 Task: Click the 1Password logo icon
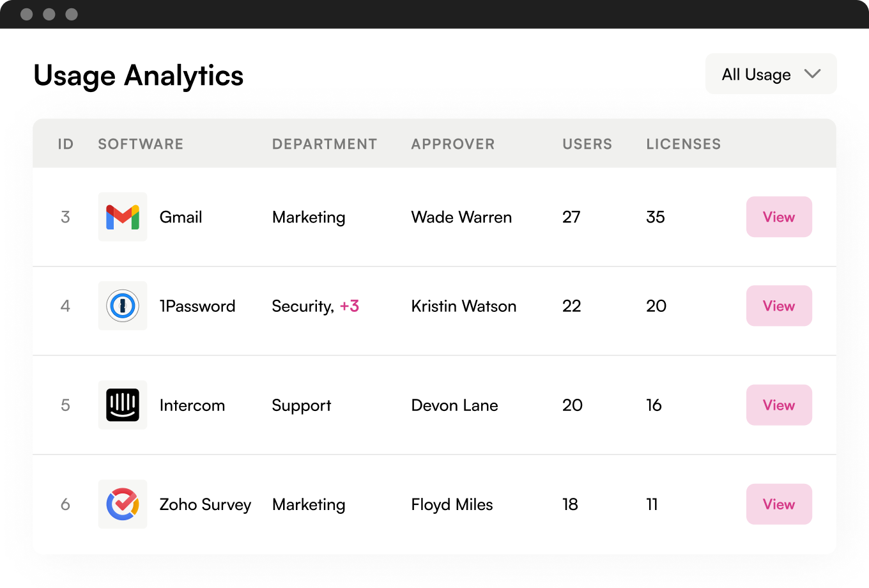point(122,306)
